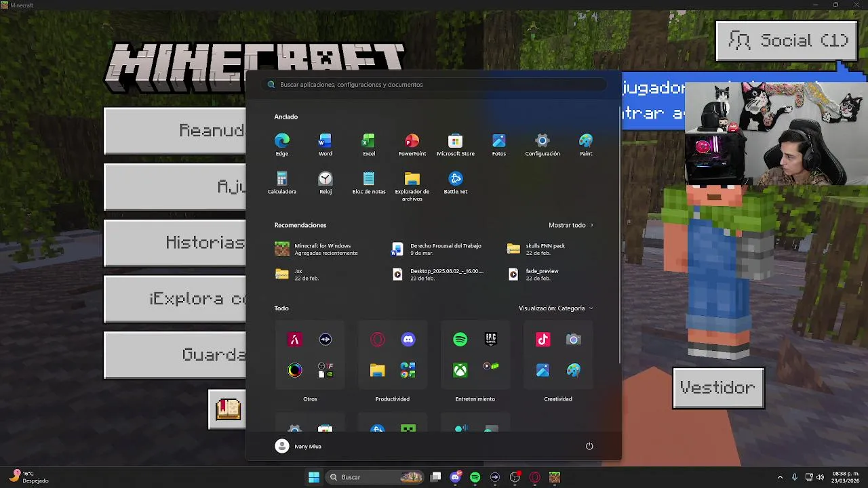This screenshot has height=488, width=868.
Task: Click the Ivany Miua user account
Action: 298,446
